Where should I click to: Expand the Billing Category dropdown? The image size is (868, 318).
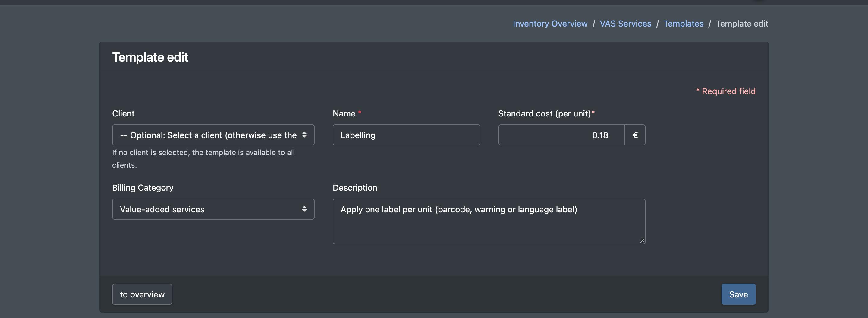coord(213,209)
